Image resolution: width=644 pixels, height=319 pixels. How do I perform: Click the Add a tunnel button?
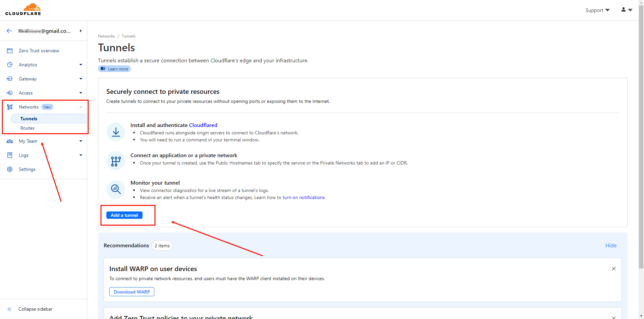tap(124, 215)
